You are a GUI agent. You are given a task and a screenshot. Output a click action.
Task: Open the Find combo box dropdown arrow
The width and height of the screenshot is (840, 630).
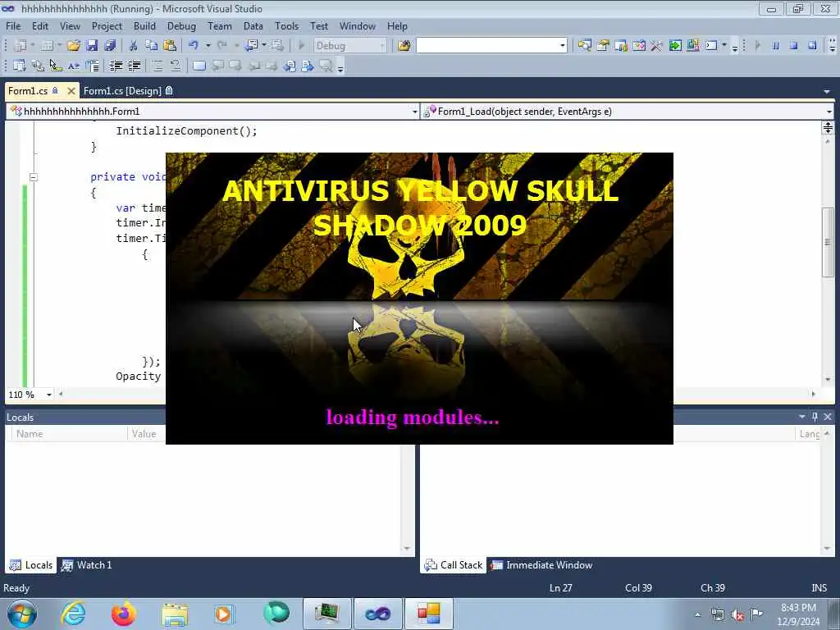pos(562,46)
